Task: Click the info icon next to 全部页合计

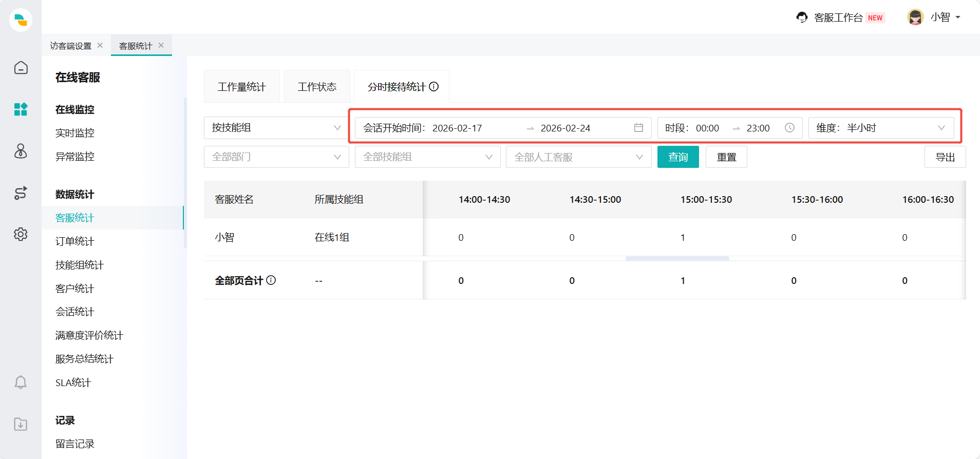Action: pyautogui.click(x=271, y=280)
